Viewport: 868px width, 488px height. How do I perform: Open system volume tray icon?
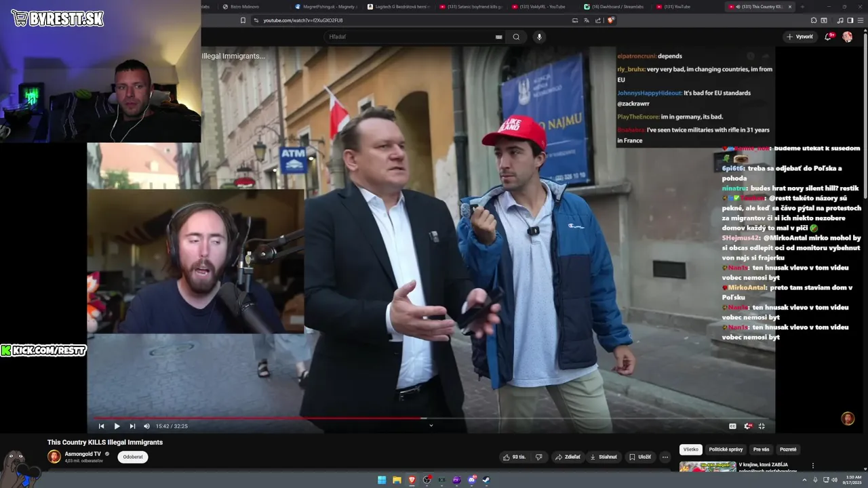tap(834, 480)
